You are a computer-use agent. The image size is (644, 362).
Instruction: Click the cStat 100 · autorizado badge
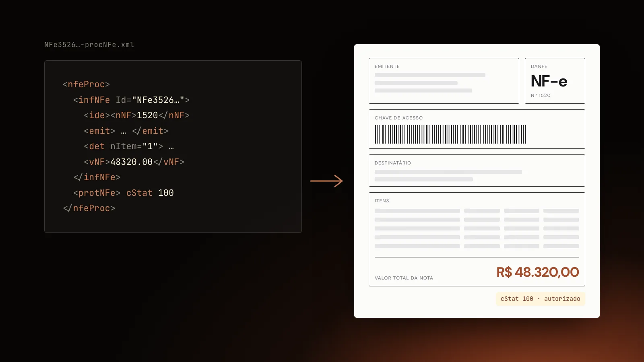click(541, 299)
